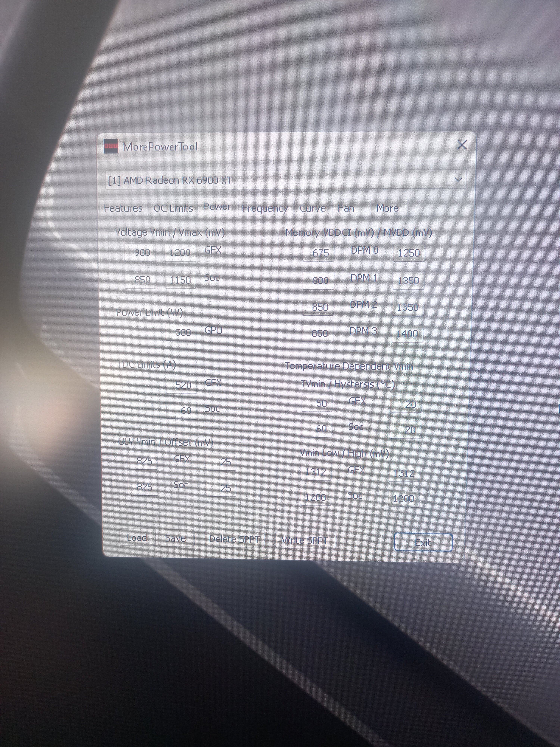This screenshot has width=560, height=747.
Task: Click ULV Vmin Soc field showing 825
Action: click(142, 487)
